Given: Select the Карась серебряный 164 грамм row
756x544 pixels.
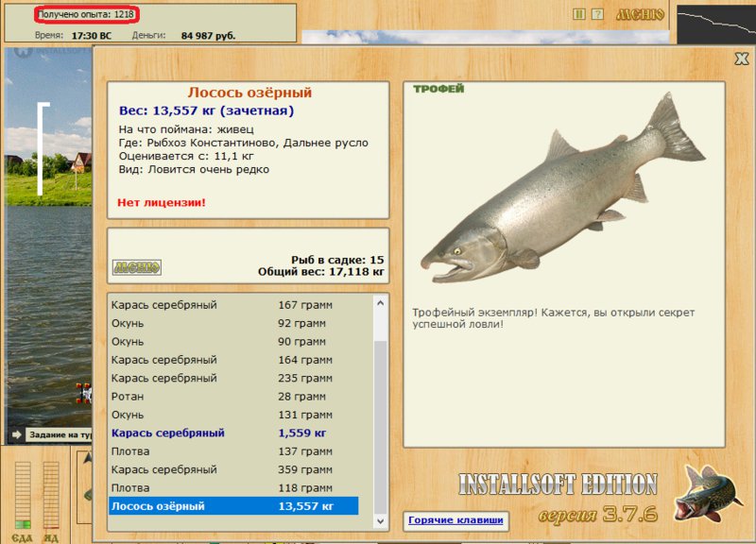Looking at the screenshot, I should point(233,360).
